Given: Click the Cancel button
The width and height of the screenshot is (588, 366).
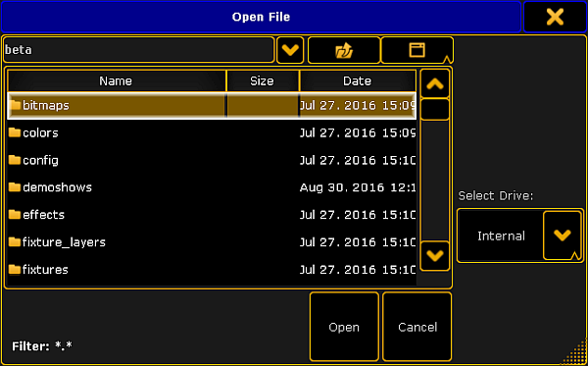Looking at the screenshot, I should click(417, 327).
